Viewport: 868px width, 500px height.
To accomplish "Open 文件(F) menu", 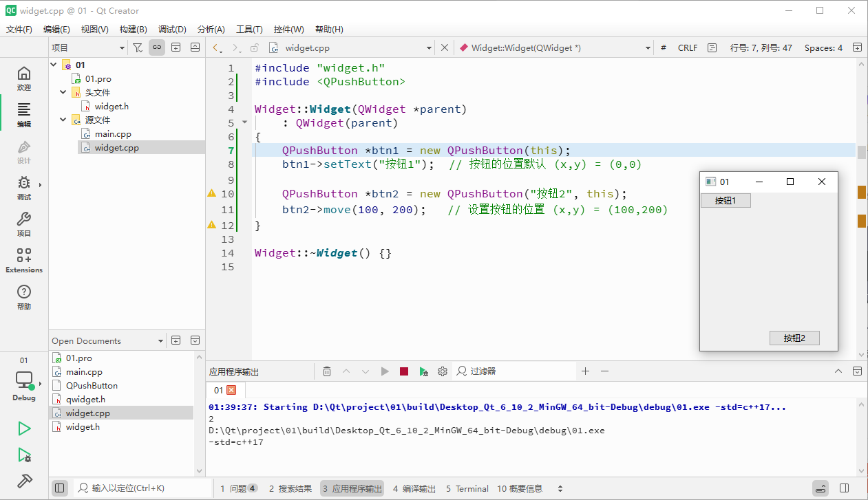I will pos(19,30).
